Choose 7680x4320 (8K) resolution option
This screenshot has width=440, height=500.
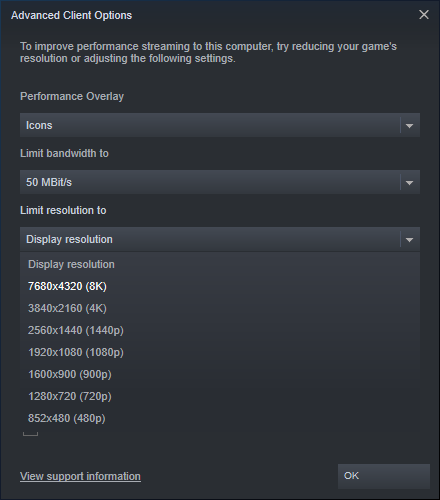[x=220, y=286]
